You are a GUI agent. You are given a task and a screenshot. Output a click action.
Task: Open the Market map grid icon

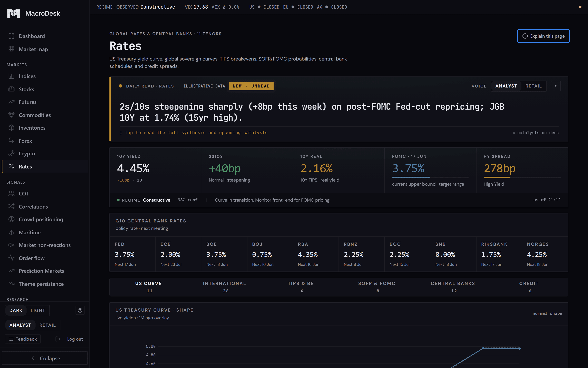click(x=11, y=49)
